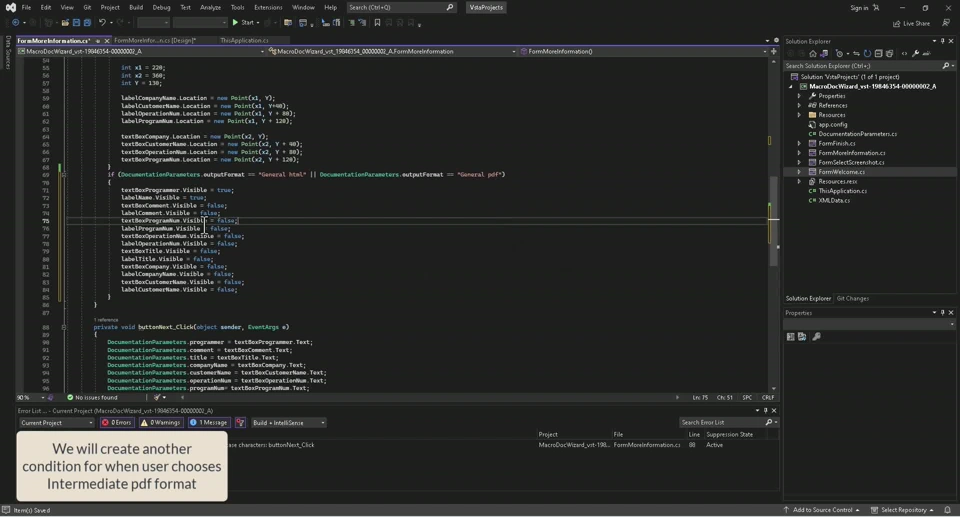Toggle the 0 Errors filter button
960x517 pixels.
[117, 423]
